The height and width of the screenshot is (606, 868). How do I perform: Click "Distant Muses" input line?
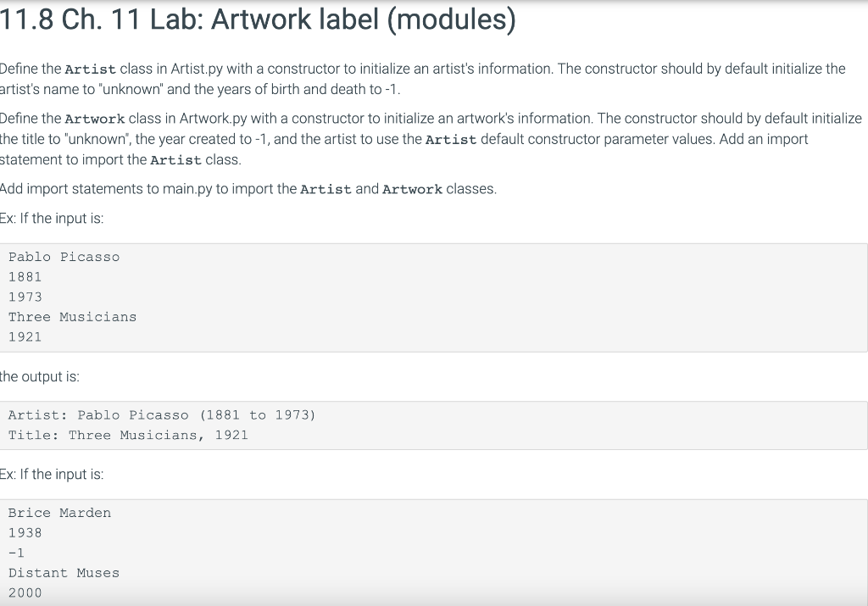pyautogui.click(x=64, y=573)
